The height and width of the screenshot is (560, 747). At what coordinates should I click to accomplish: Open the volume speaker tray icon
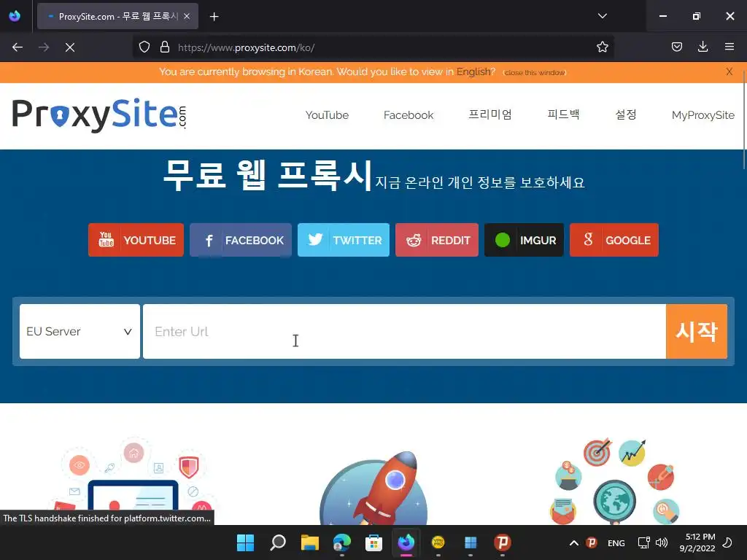pyautogui.click(x=661, y=542)
